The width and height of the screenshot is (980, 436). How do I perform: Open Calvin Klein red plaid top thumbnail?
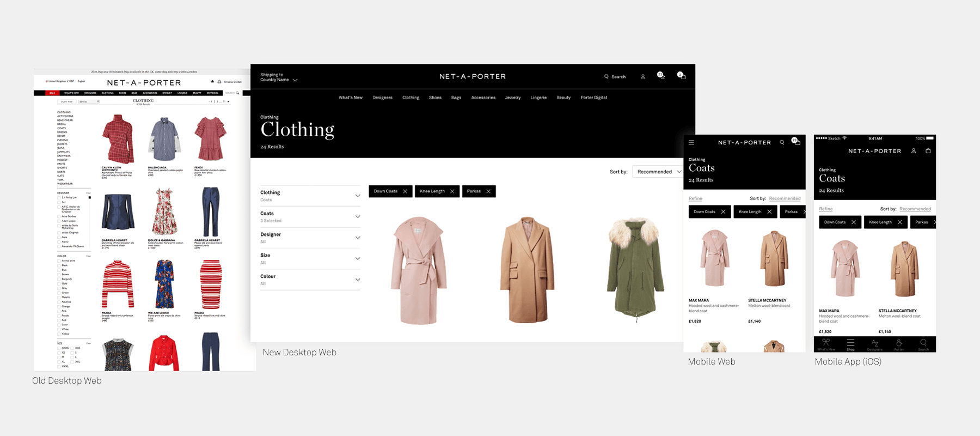pyautogui.click(x=118, y=139)
